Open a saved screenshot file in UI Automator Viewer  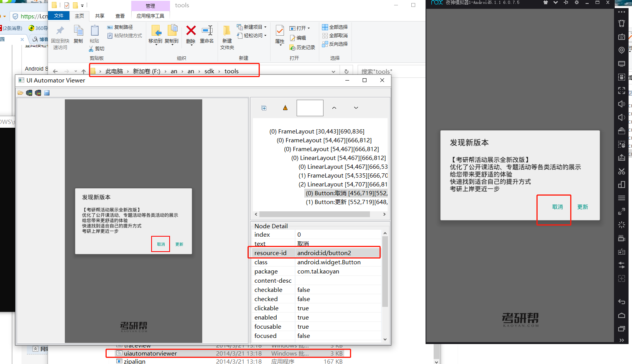[20, 92]
